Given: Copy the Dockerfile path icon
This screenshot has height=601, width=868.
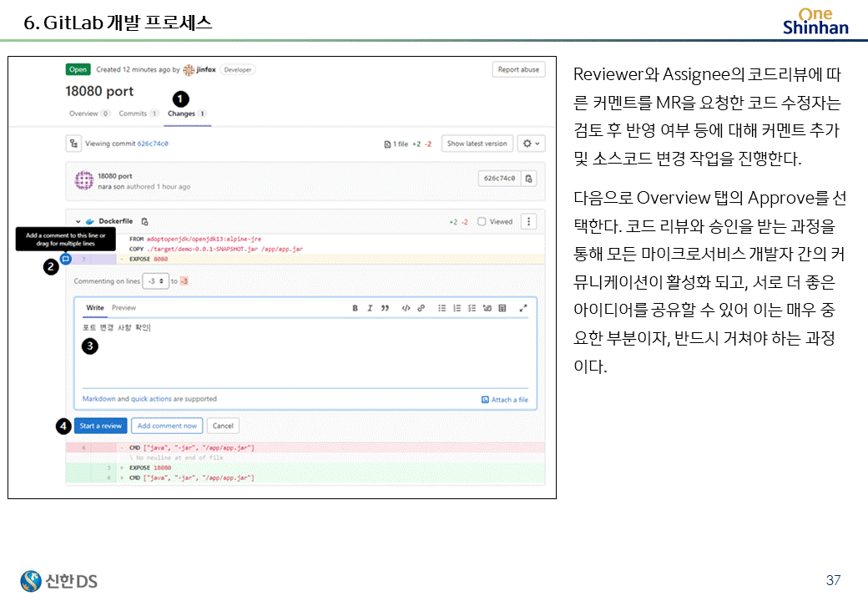Looking at the screenshot, I should 144,221.
